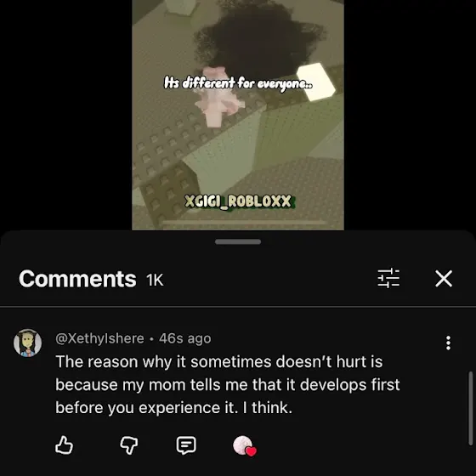Click the 1K comment count
This screenshot has height=476, width=476.
pos(155,280)
